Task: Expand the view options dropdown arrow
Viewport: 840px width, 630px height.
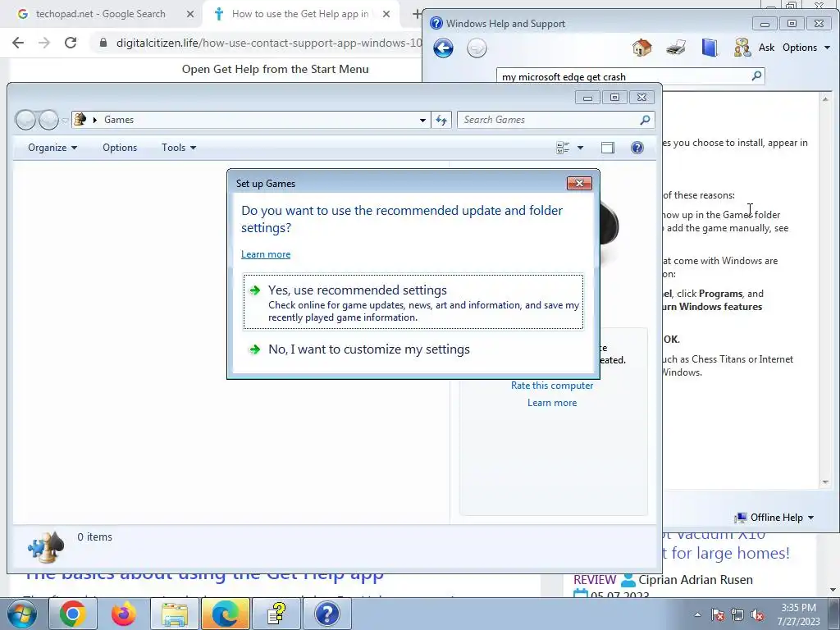Action: coord(580,148)
